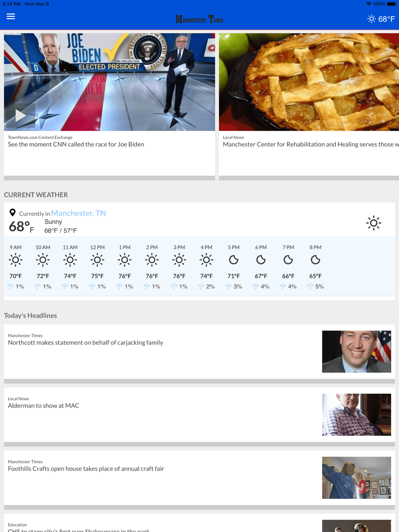The width and height of the screenshot is (399, 532).
Task: Click the Today's Headlines section heading
Action: pyautogui.click(x=30, y=315)
